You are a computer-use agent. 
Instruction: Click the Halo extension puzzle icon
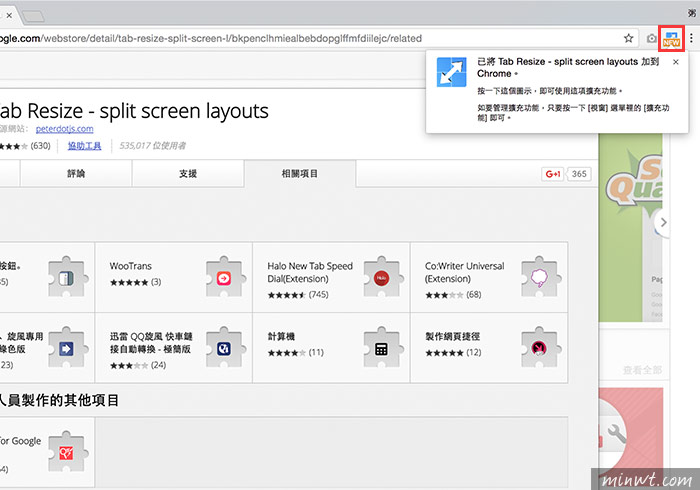383,277
